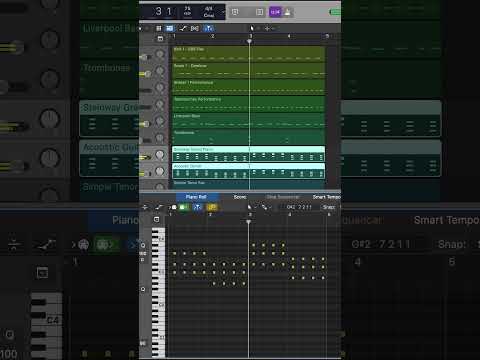Screen dimensions: 480x360
Task: Click bar 2 in the tracks area ruler
Action: 213,36
